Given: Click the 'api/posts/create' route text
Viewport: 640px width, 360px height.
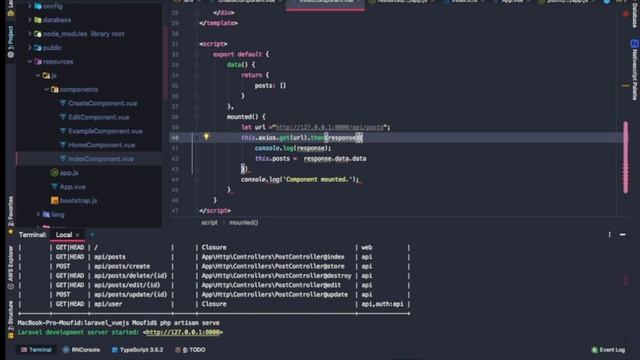Looking at the screenshot, I should tap(122, 266).
